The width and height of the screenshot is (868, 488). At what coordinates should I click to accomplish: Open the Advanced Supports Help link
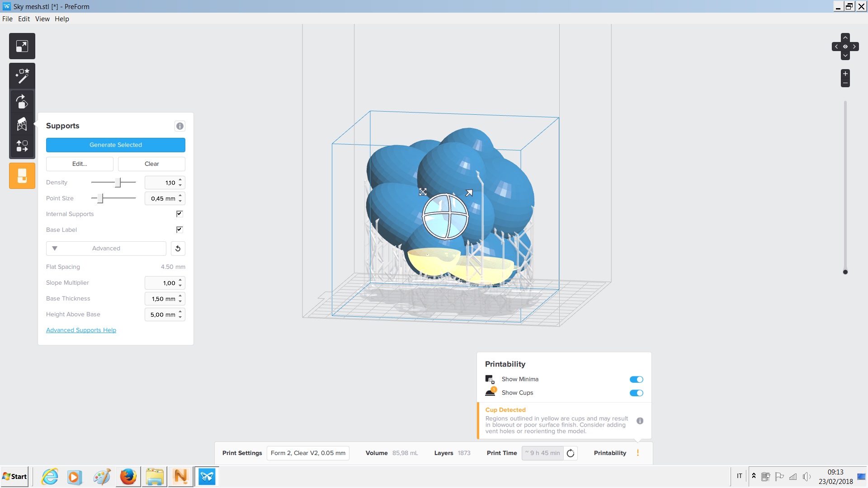click(81, 330)
